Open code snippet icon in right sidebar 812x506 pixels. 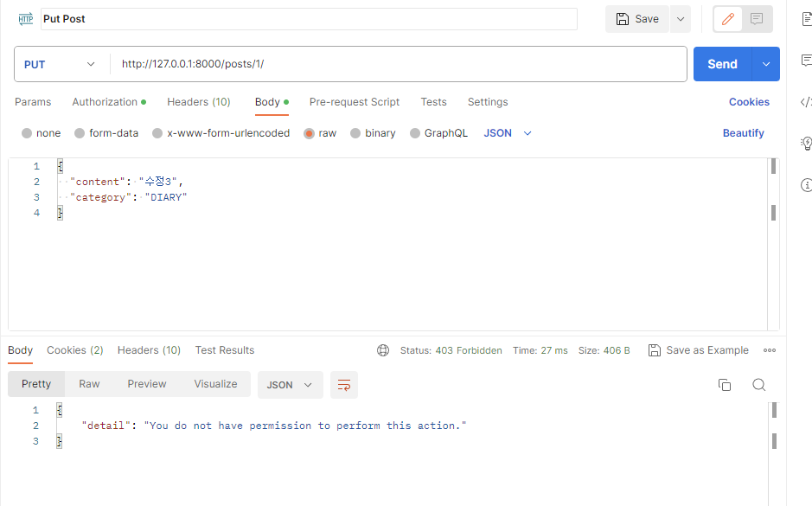[806, 102]
